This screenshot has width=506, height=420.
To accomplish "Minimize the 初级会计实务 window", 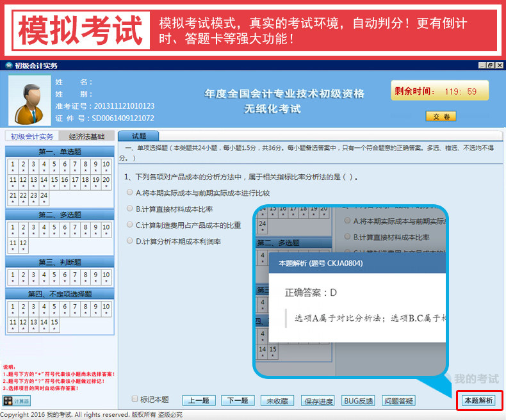I will (482, 65).
